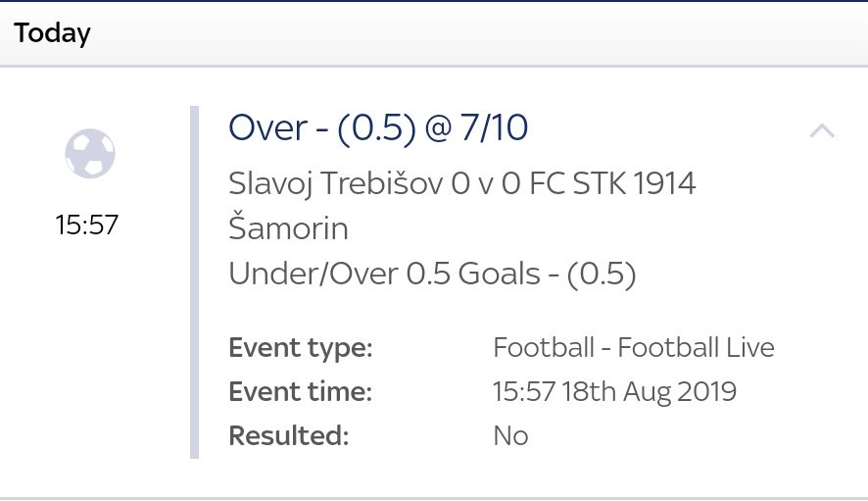Click the Event time label
The image size is (868, 501).
click(301, 392)
